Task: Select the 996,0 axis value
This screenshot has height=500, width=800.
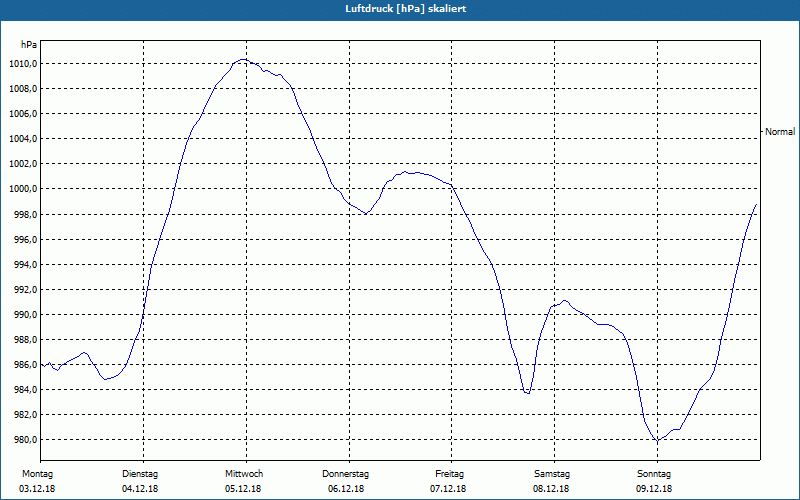Action: [x=25, y=239]
